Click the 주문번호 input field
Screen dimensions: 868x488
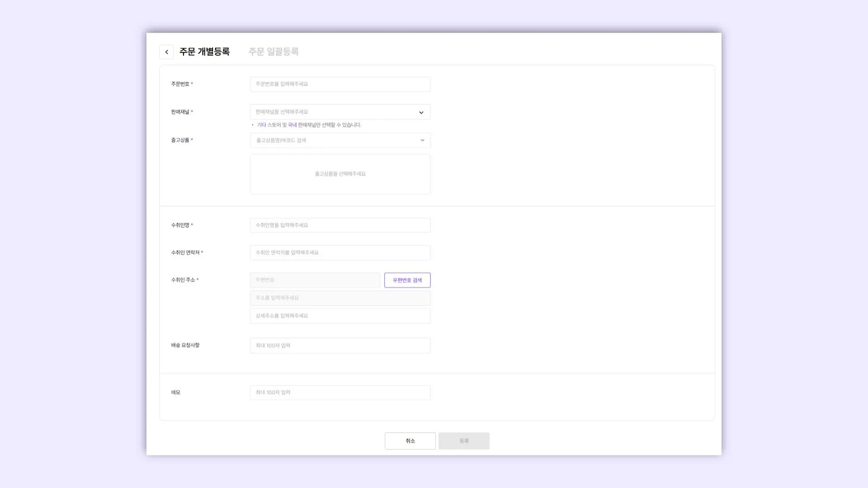pos(340,84)
